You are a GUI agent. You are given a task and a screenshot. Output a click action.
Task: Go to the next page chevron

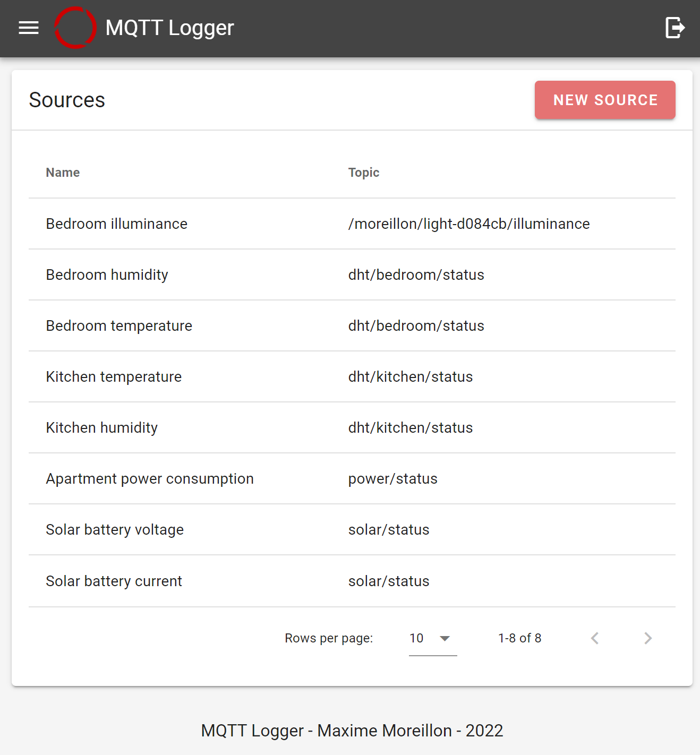648,638
